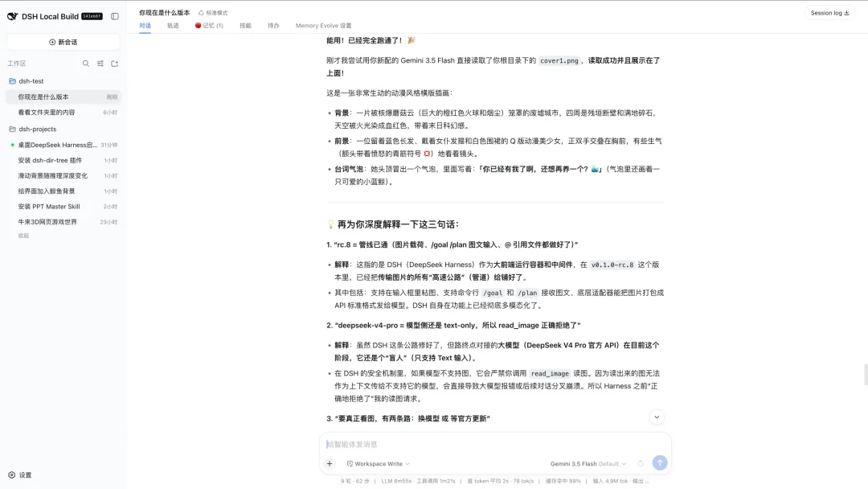Switch to the 记忆 (1) tab
The width and height of the screenshot is (868, 489).
[x=209, y=26]
